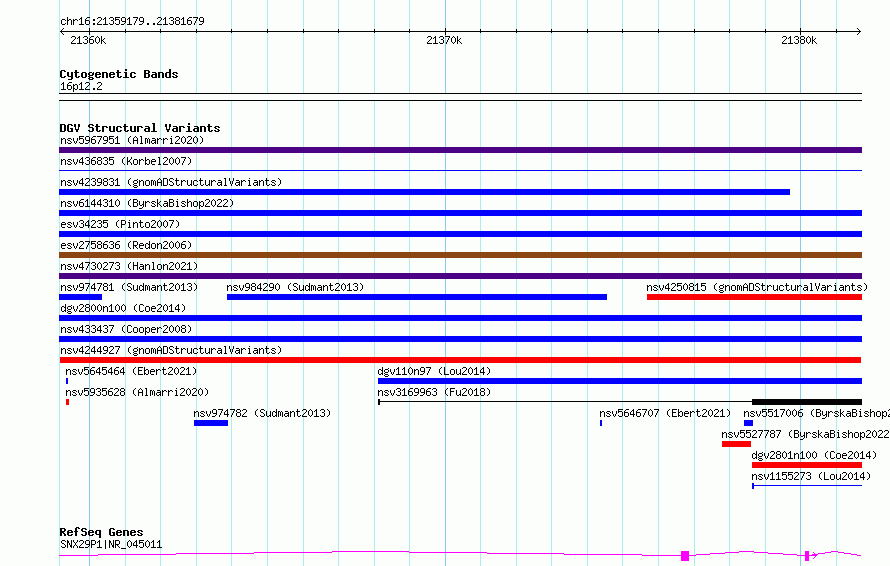Click the 21360k ruler label
The image size is (890, 566).
(88, 40)
